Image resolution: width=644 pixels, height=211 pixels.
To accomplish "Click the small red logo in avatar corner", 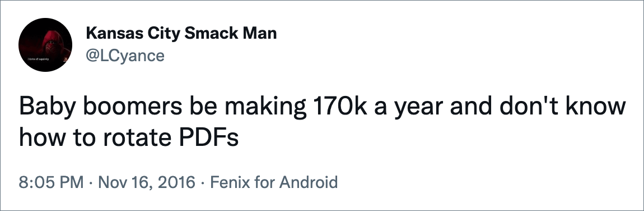I will (x=64, y=59).
